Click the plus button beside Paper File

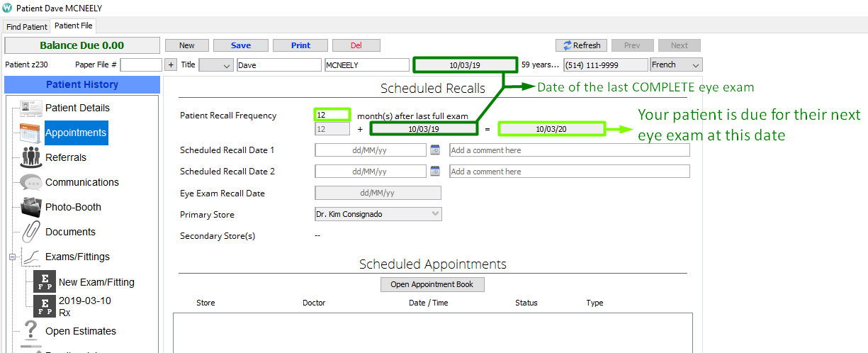coord(171,65)
